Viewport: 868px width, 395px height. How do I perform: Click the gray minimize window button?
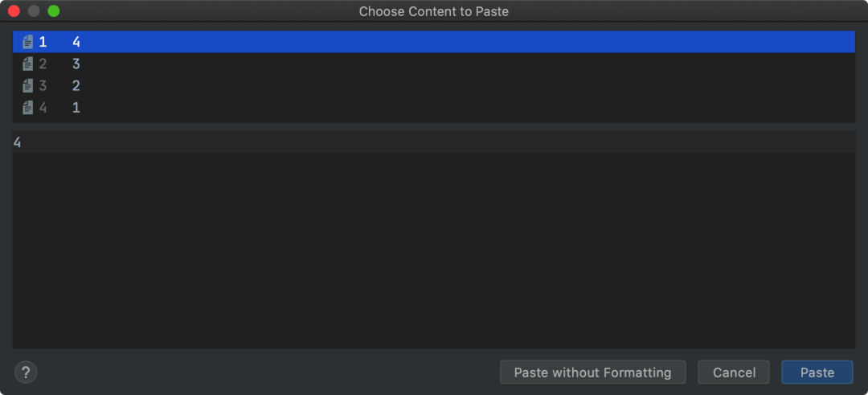point(34,11)
